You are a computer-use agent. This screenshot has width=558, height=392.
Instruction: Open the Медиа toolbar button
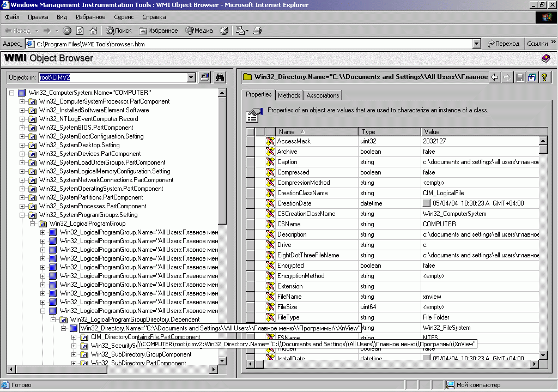coord(199,31)
